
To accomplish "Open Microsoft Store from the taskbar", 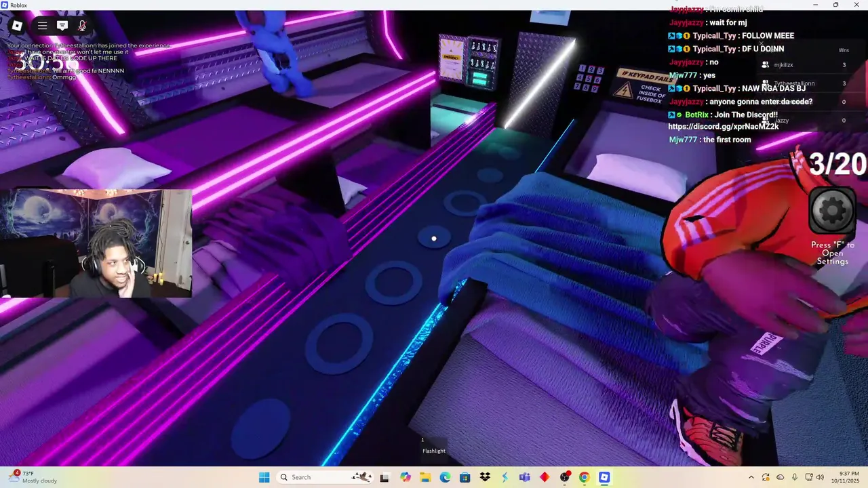I will pos(465,477).
